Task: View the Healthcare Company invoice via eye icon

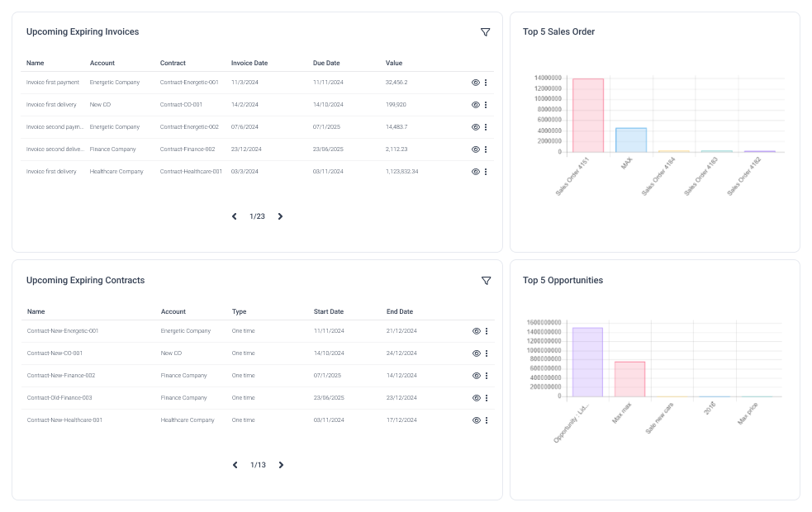Action: coord(476,172)
